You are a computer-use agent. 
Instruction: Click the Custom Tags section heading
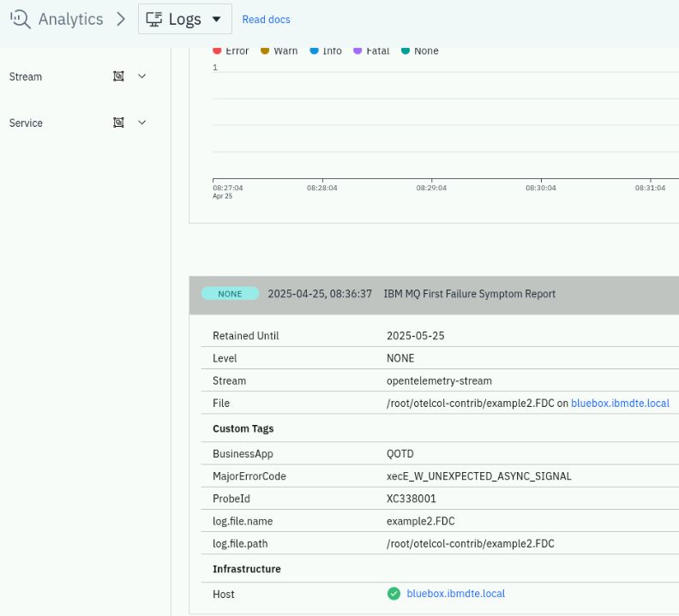click(x=243, y=428)
